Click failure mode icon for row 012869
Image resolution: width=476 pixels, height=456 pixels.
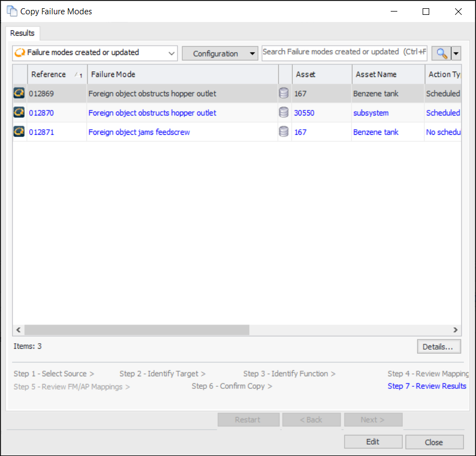(19, 94)
